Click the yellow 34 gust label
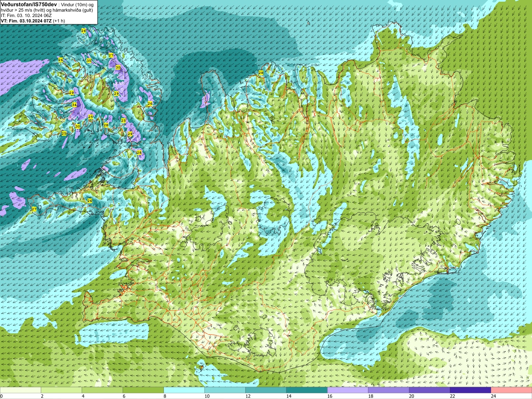The width and height of the screenshot is (532, 399). pyautogui.click(x=74, y=105)
